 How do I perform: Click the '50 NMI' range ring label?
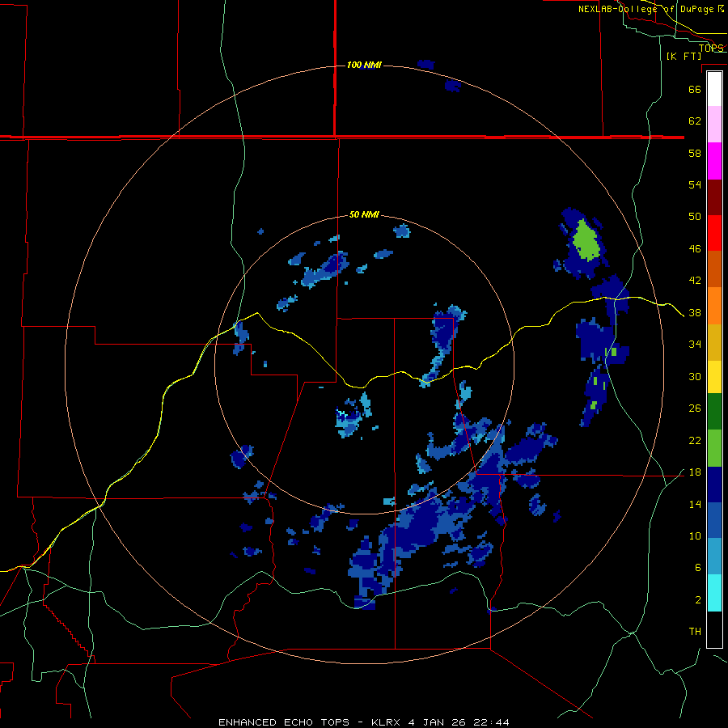pyautogui.click(x=364, y=214)
